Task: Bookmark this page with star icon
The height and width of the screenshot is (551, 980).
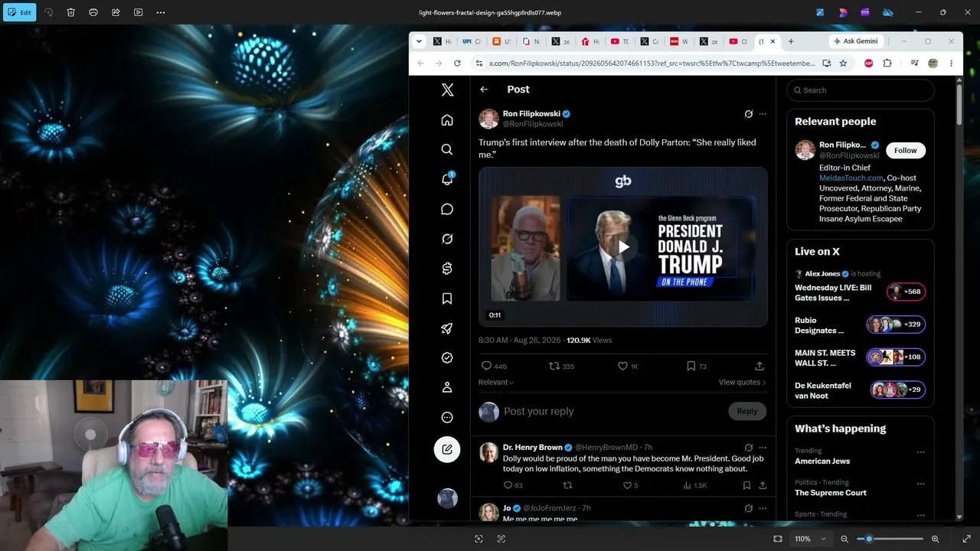Action: (843, 64)
